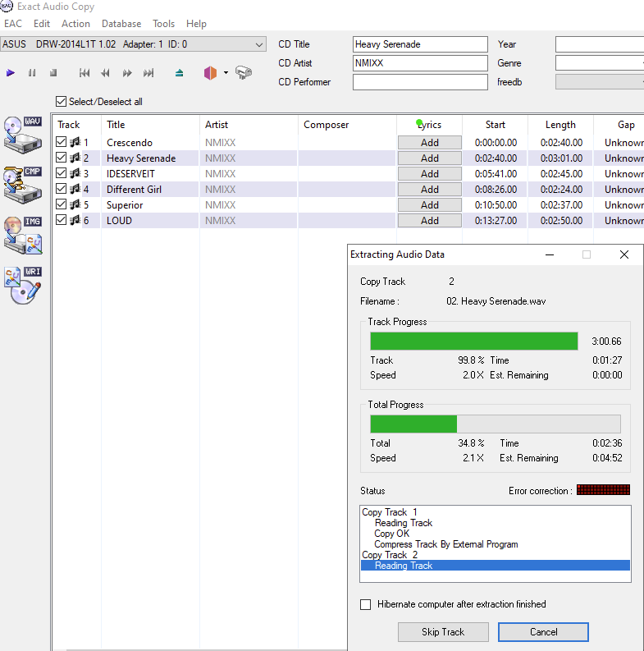Click the Composer column header
Screen dimensions: 644x651
(347, 125)
